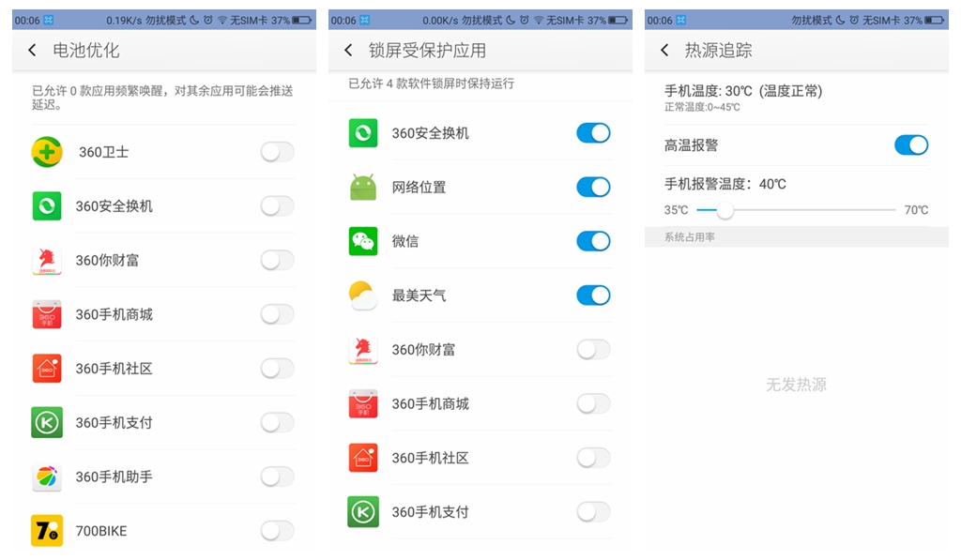The height and width of the screenshot is (560, 961).
Task: Tap the battery indicator in 热源追踪 status bar
Action: [935, 21]
